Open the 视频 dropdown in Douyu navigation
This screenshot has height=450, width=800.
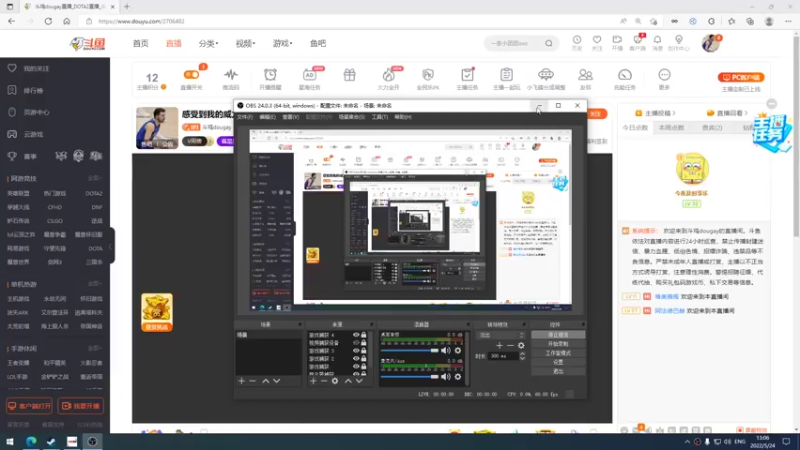(245, 43)
